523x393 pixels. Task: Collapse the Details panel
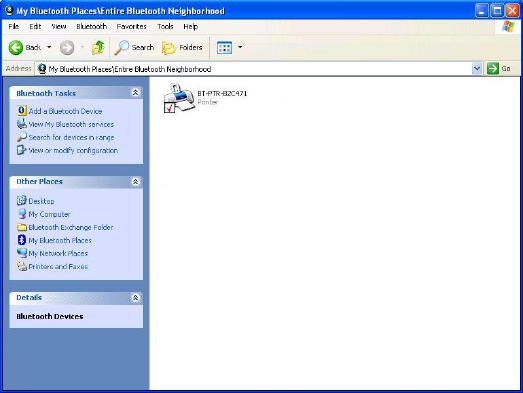point(135,298)
